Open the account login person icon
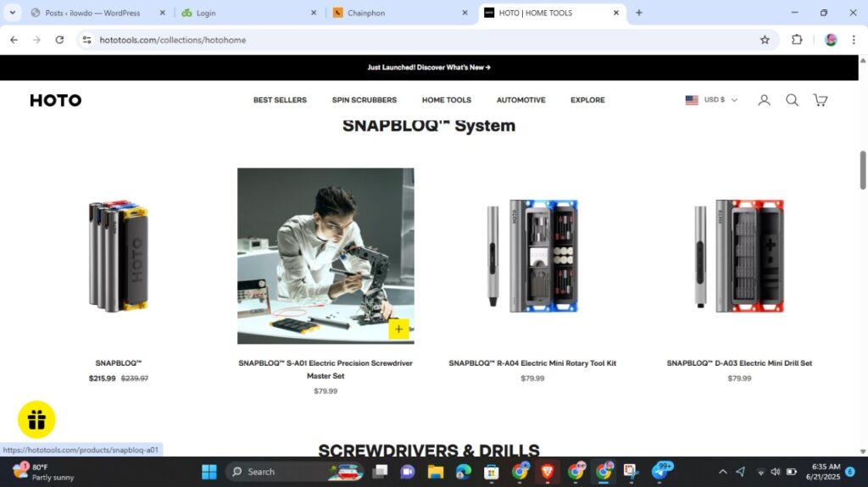The width and height of the screenshot is (868, 487). click(764, 100)
